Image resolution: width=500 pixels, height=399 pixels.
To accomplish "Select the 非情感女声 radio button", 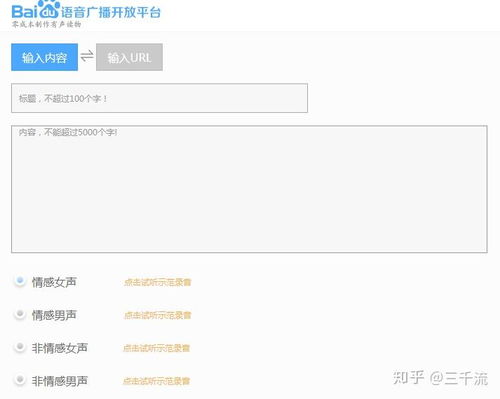I will pyautogui.click(x=20, y=347).
